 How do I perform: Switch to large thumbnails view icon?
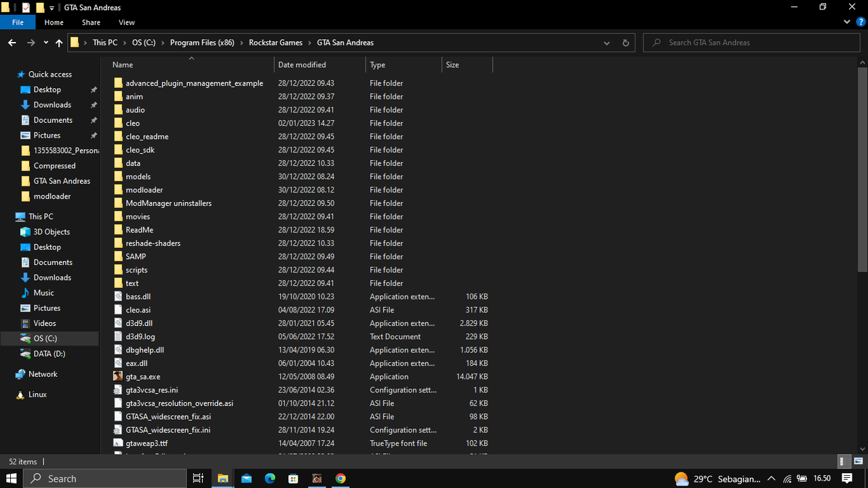[x=858, y=462]
